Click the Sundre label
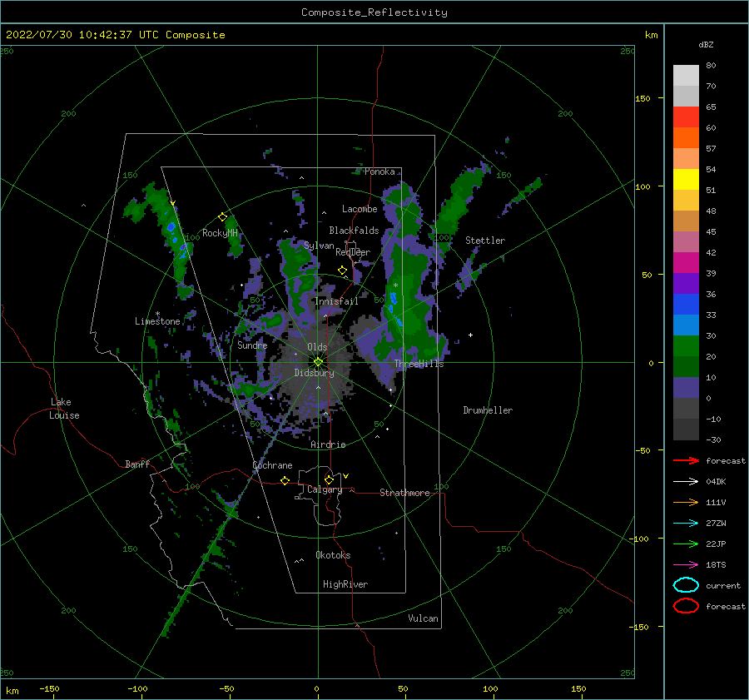The width and height of the screenshot is (749, 700). [252, 345]
